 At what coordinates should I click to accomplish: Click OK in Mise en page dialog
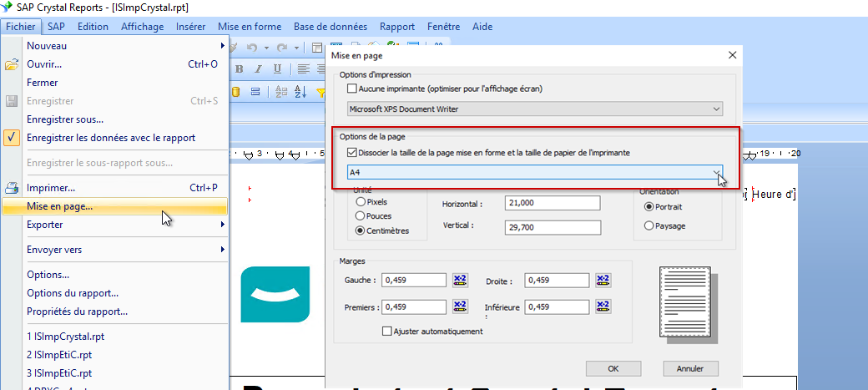click(613, 368)
